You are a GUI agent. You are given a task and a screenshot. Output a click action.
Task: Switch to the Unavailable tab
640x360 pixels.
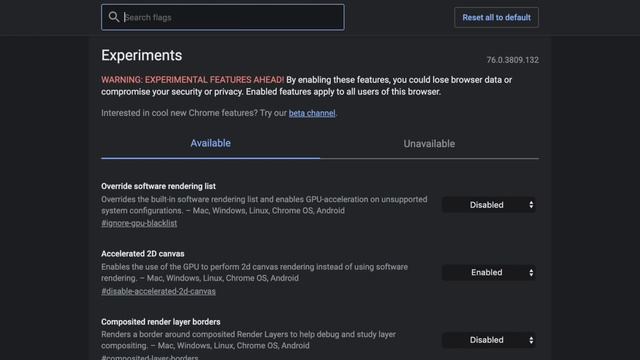(x=429, y=144)
